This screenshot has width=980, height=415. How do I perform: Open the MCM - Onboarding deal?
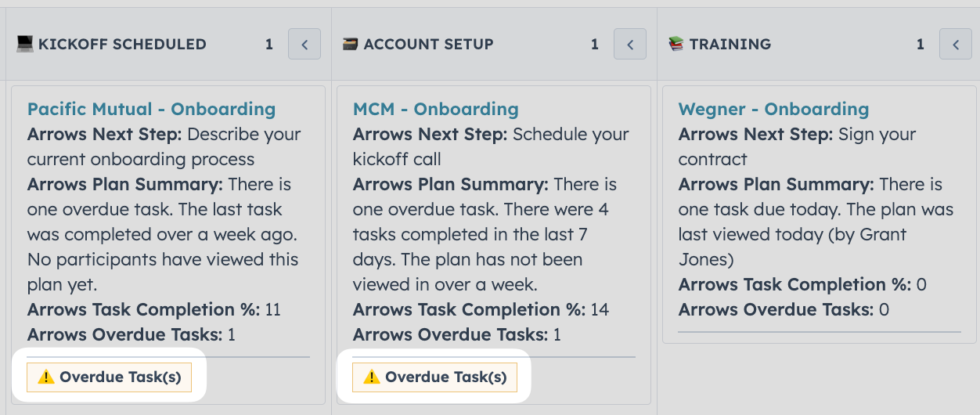(x=435, y=109)
